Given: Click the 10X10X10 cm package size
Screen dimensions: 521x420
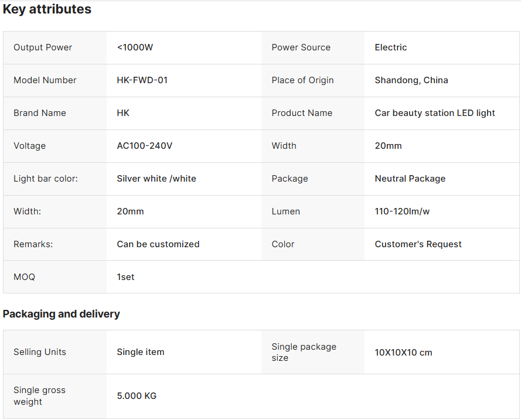Looking at the screenshot, I should [x=404, y=353].
